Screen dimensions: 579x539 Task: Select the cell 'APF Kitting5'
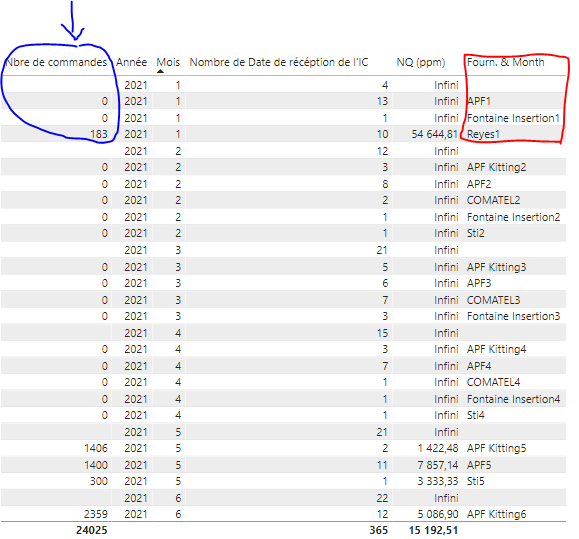[496, 448]
